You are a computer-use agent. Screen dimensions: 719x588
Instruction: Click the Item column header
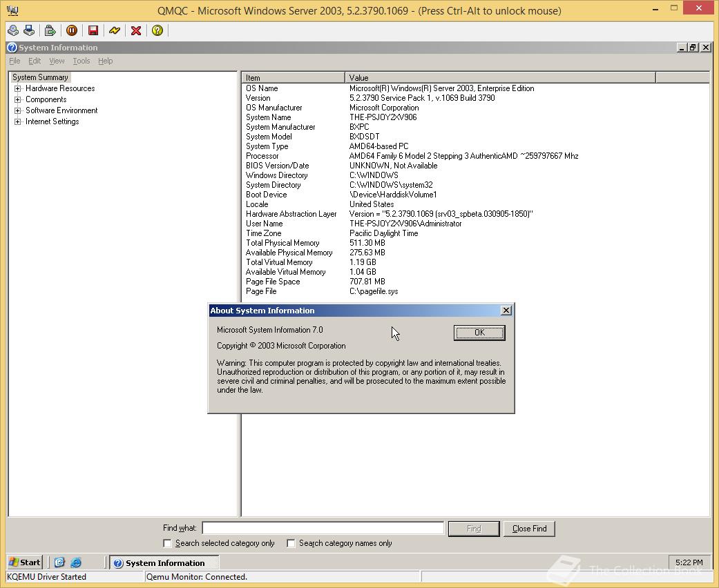click(x=294, y=77)
